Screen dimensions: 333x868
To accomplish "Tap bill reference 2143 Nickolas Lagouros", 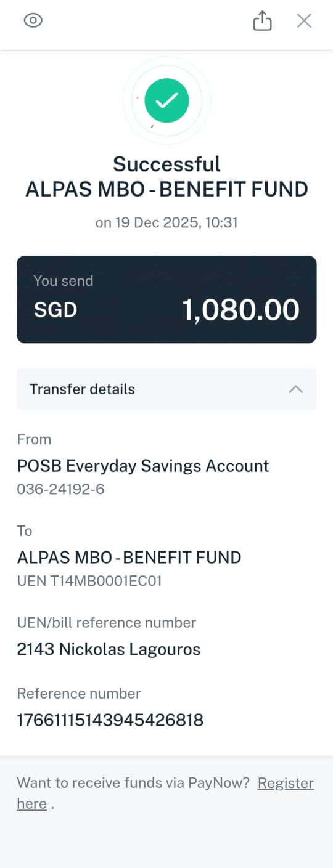I will click(109, 649).
